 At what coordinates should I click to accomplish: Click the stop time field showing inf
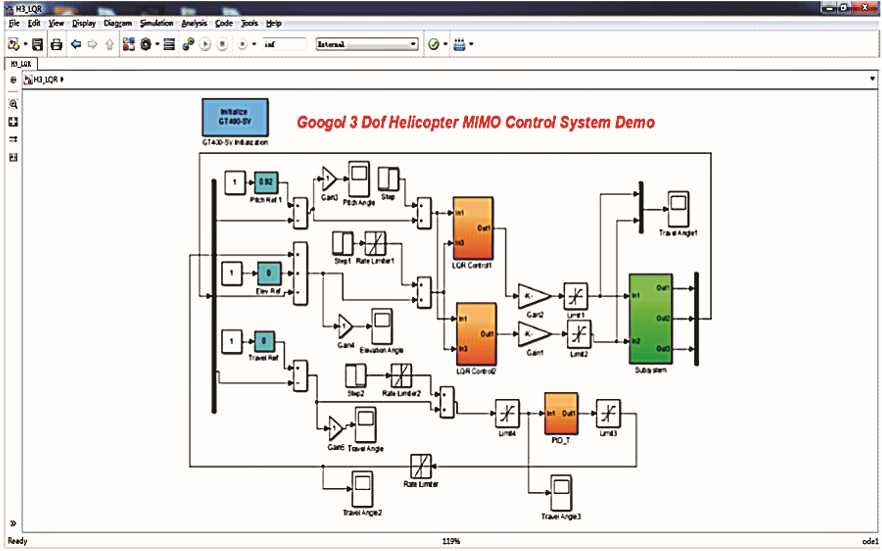(285, 44)
